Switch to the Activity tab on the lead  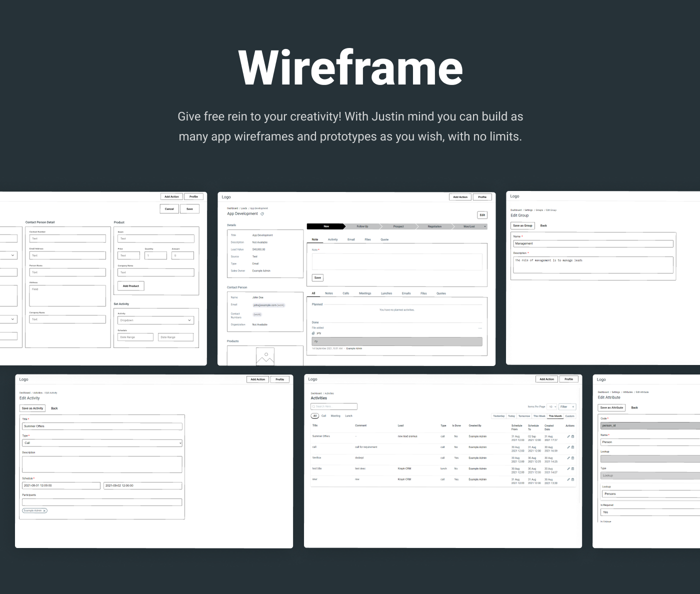click(333, 239)
